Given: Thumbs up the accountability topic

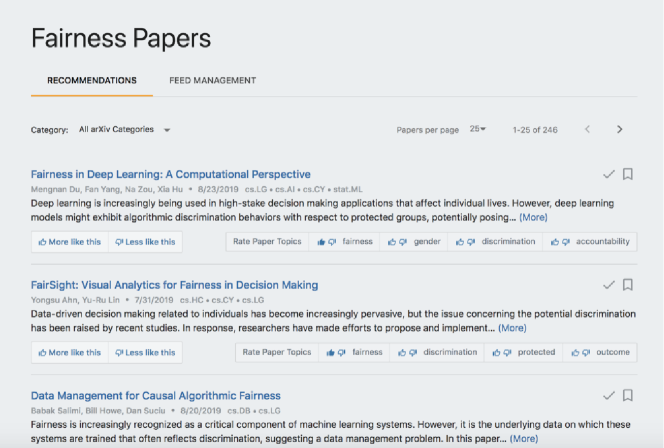Looking at the screenshot, I should click(x=555, y=242).
